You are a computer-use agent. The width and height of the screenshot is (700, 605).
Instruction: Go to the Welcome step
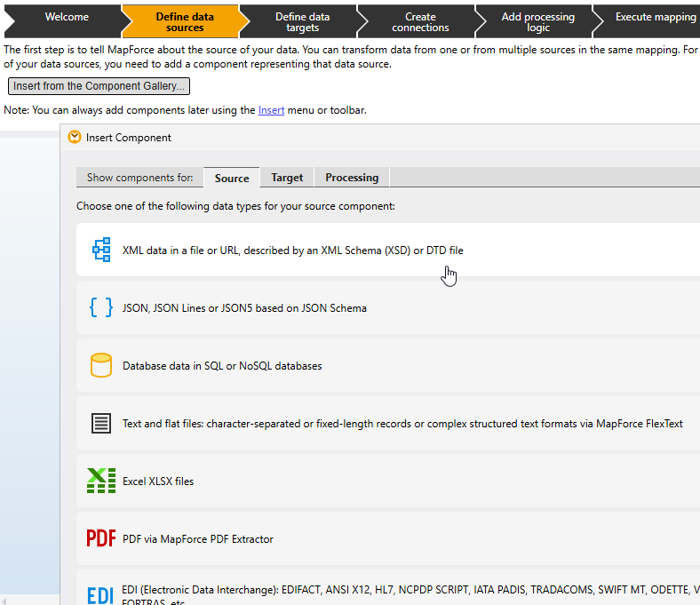[67, 17]
